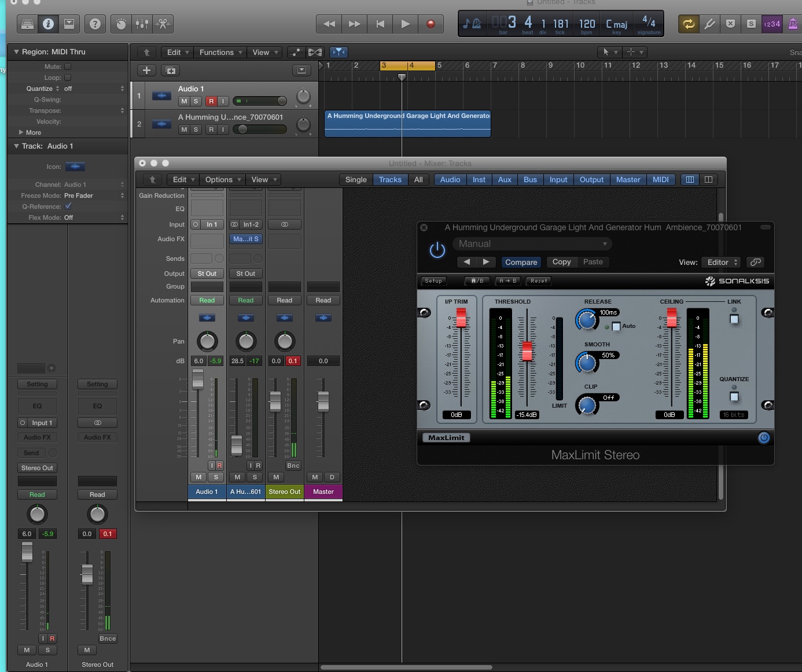The width and height of the screenshot is (802, 672).
Task: Adjust the red Threshold fader
Action: pos(527,351)
